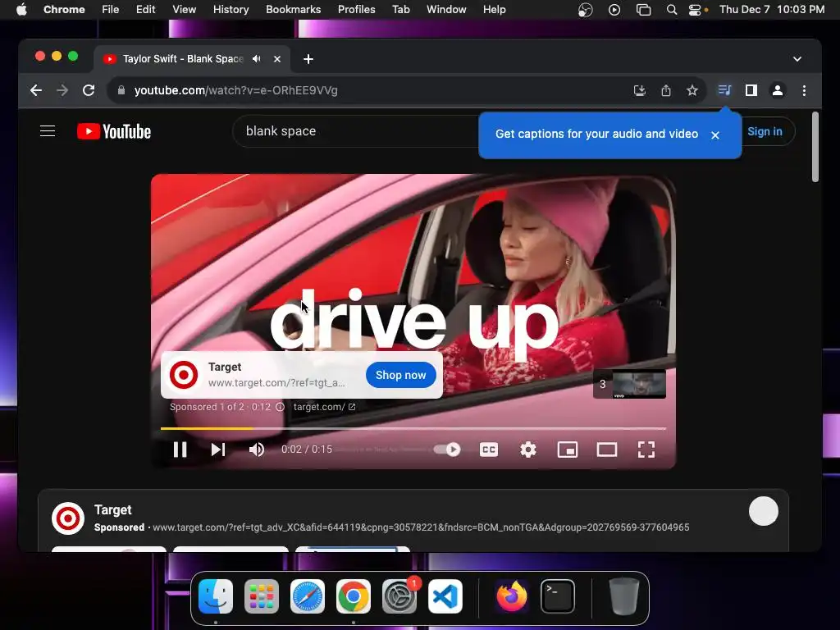Image resolution: width=840 pixels, height=630 pixels.
Task: Click the Sign in button
Action: [x=765, y=131]
